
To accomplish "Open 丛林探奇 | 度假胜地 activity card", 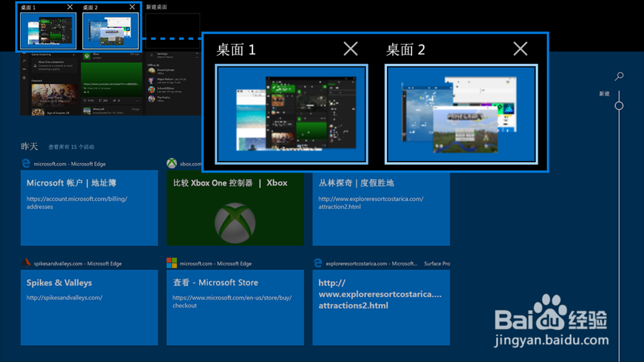I will (381, 209).
